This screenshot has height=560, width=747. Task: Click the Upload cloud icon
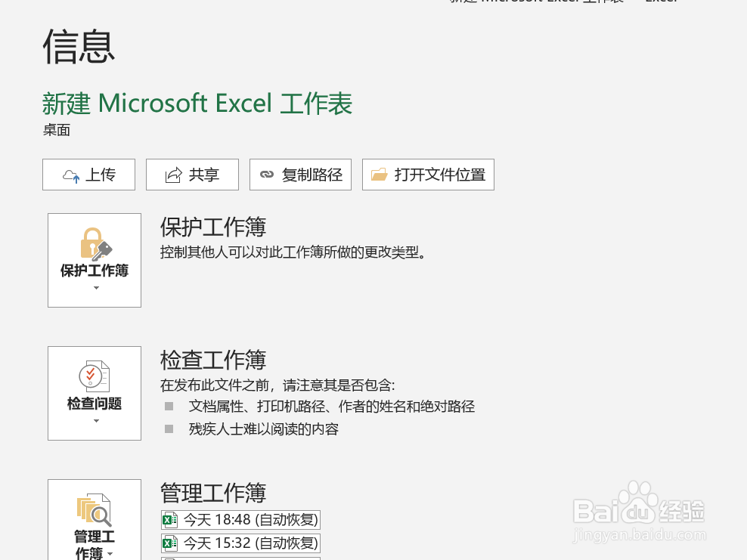[72, 175]
